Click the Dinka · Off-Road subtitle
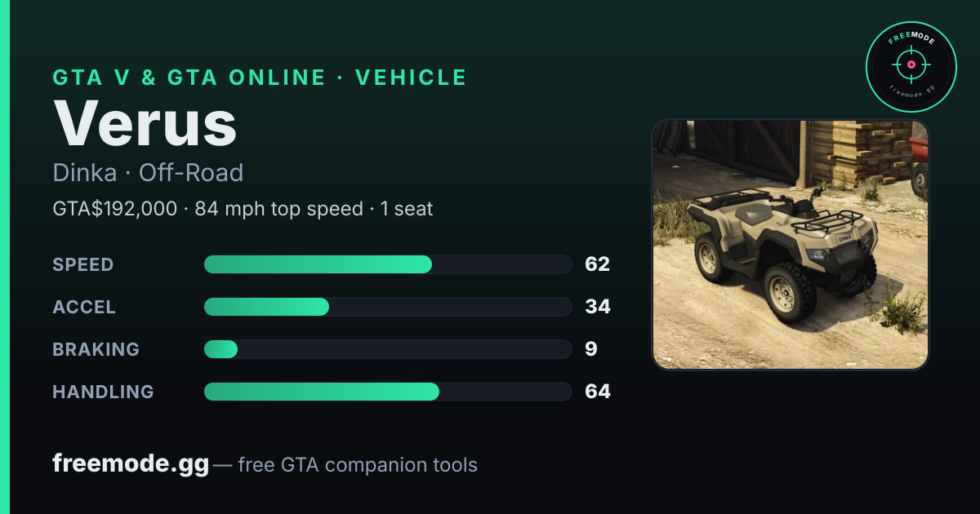Viewport: 980px width, 514px height. pyautogui.click(x=148, y=173)
